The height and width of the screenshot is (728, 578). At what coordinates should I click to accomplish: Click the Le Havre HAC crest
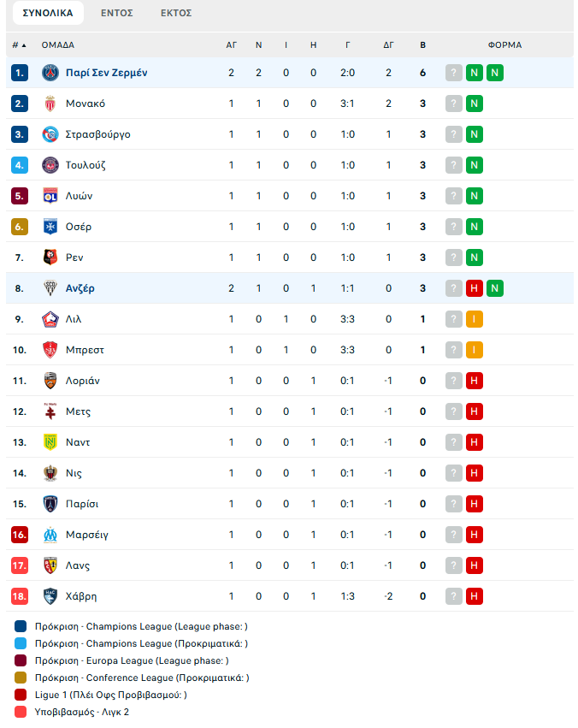tap(50, 596)
